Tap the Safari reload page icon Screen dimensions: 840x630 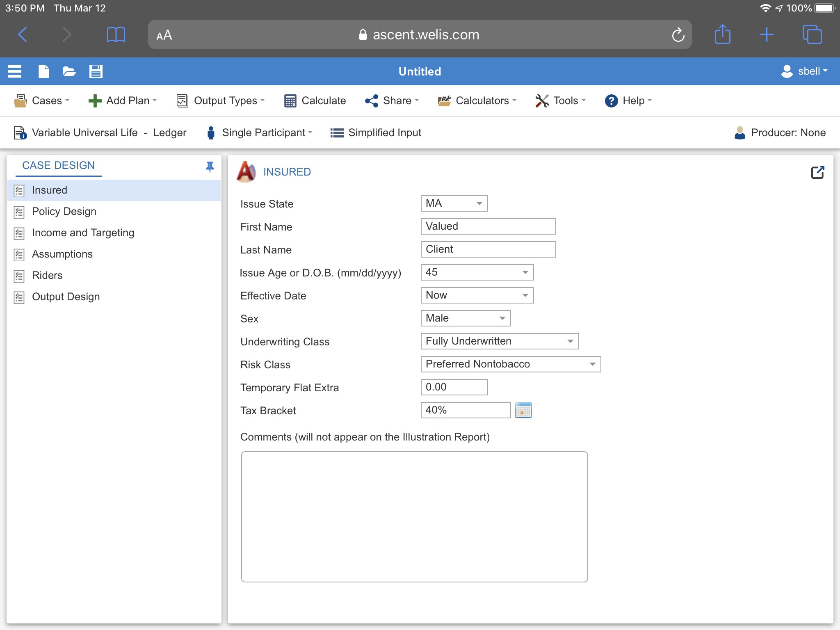click(678, 35)
